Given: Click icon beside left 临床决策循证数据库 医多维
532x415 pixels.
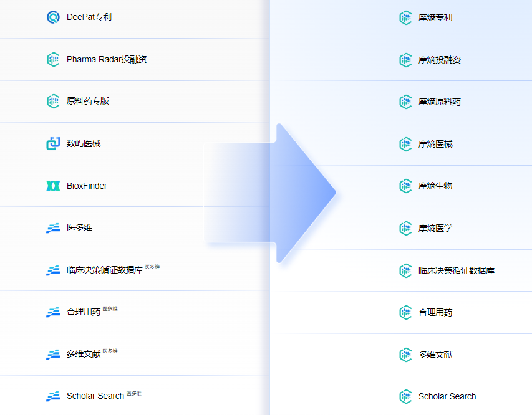Looking at the screenshot, I should (53, 270).
